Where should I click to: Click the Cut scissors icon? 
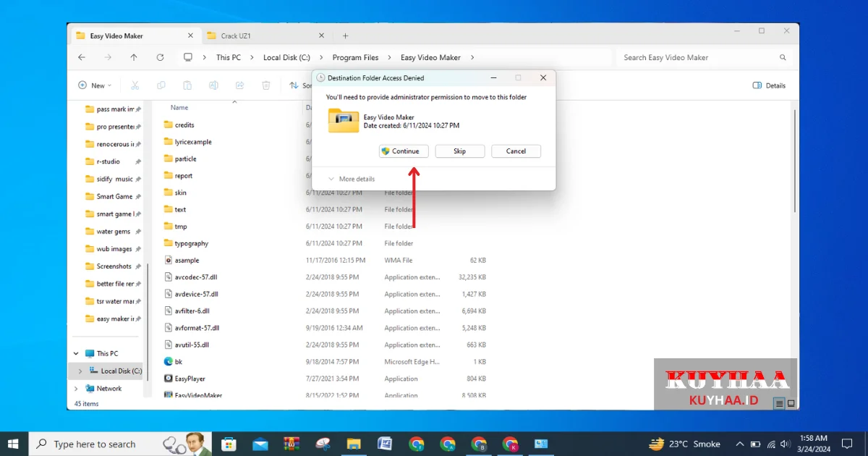135,85
